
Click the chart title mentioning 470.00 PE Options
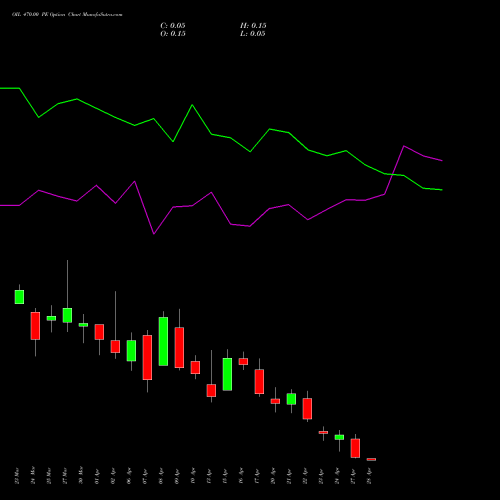[67, 15]
